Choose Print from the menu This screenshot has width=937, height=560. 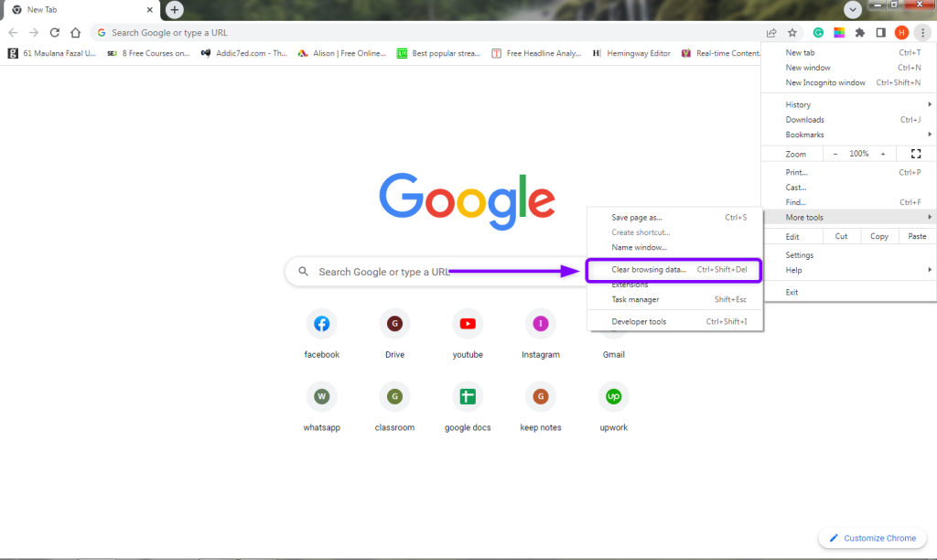[849, 172]
